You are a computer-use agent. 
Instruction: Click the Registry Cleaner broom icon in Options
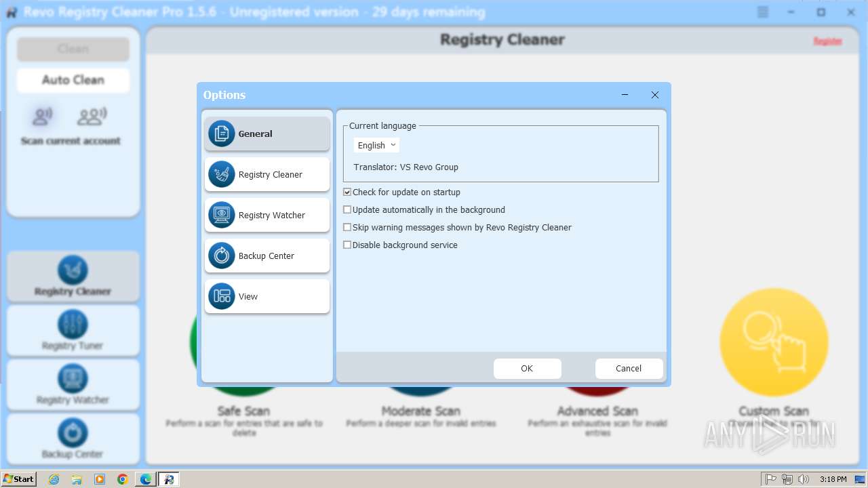coord(222,174)
